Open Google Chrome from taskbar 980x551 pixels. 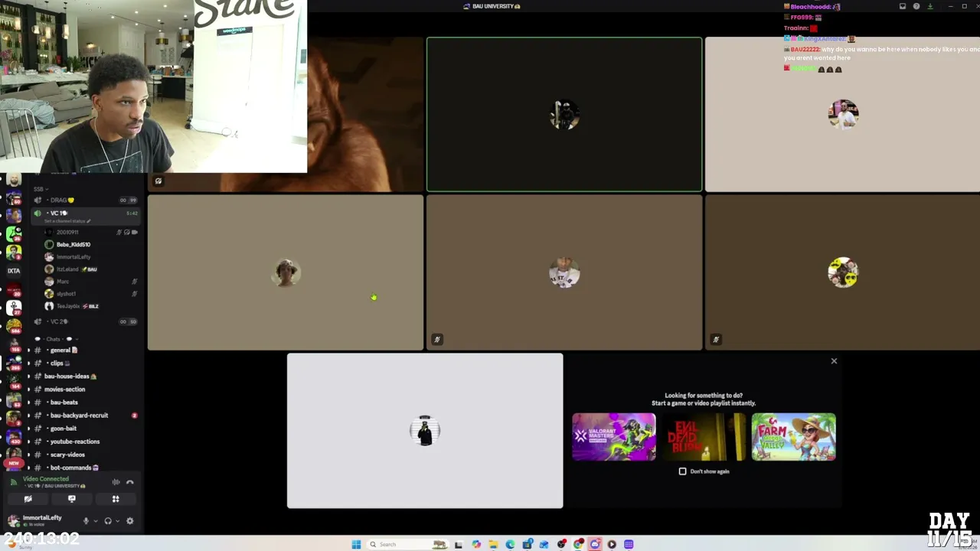578,544
